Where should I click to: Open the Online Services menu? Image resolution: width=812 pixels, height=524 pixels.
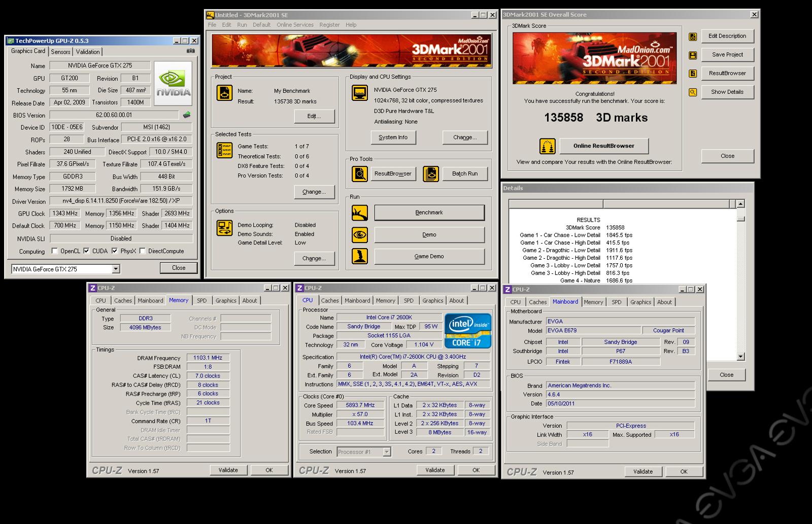[x=295, y=25]
